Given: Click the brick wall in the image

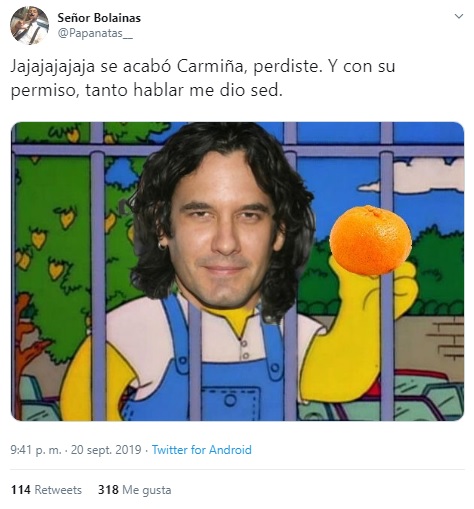Looking at the screenshot, I should point(443,342).
